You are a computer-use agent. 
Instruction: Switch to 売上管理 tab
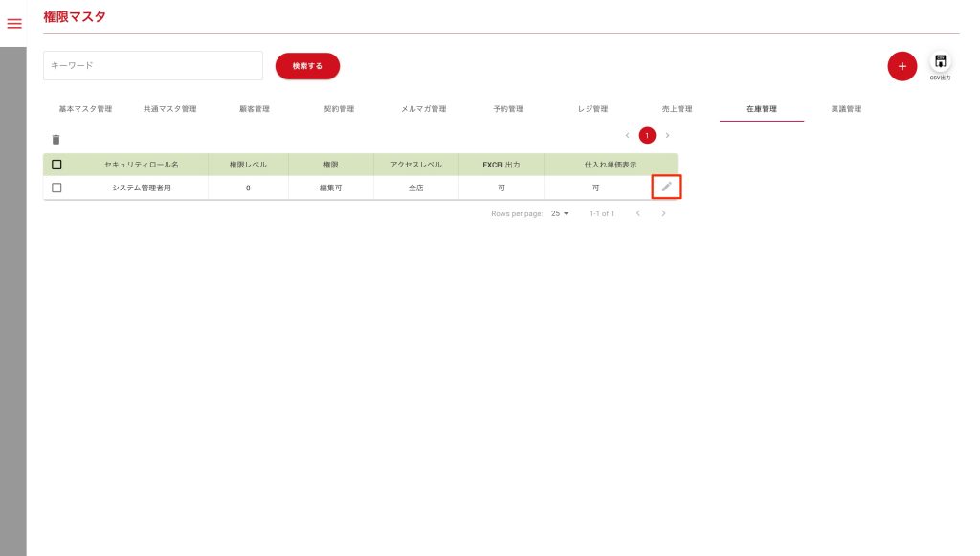coord(677,109)
